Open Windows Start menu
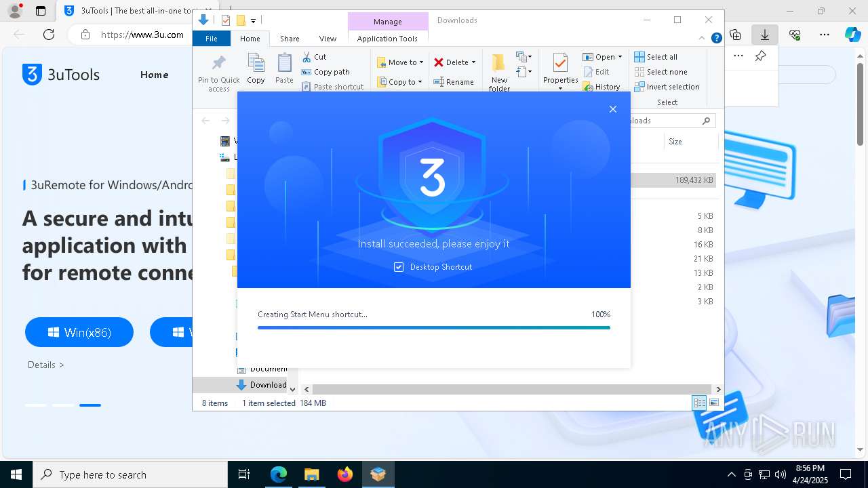The image size is (868, 488). pos(16,474)
